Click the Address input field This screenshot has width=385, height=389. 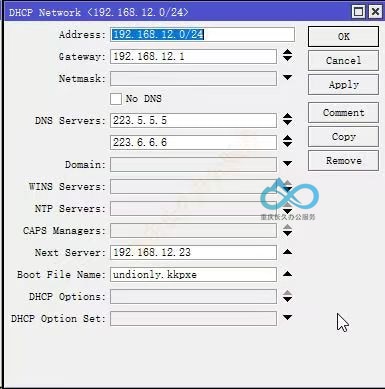point(202,34)
